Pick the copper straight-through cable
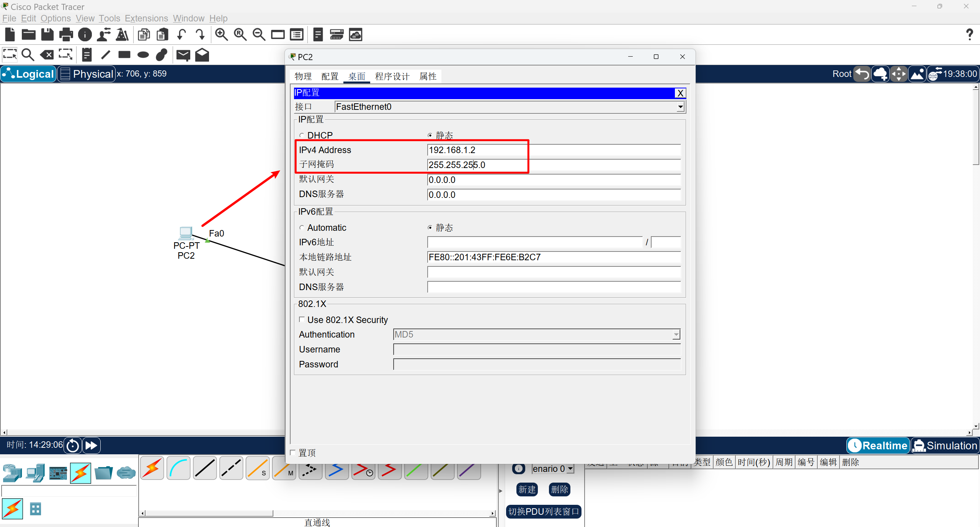Screen dimensions: 980x527 tap(205, 468)
